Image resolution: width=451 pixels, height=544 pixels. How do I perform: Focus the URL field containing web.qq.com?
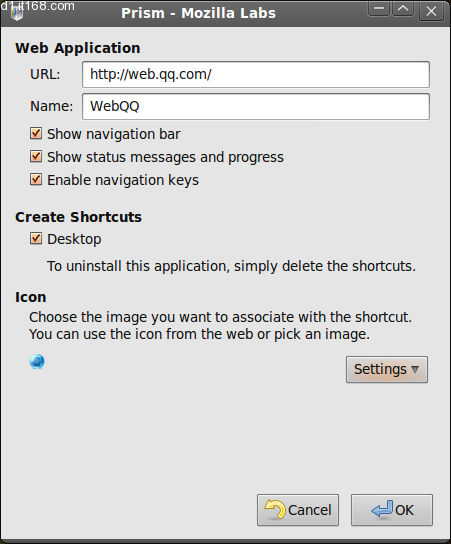256,75
